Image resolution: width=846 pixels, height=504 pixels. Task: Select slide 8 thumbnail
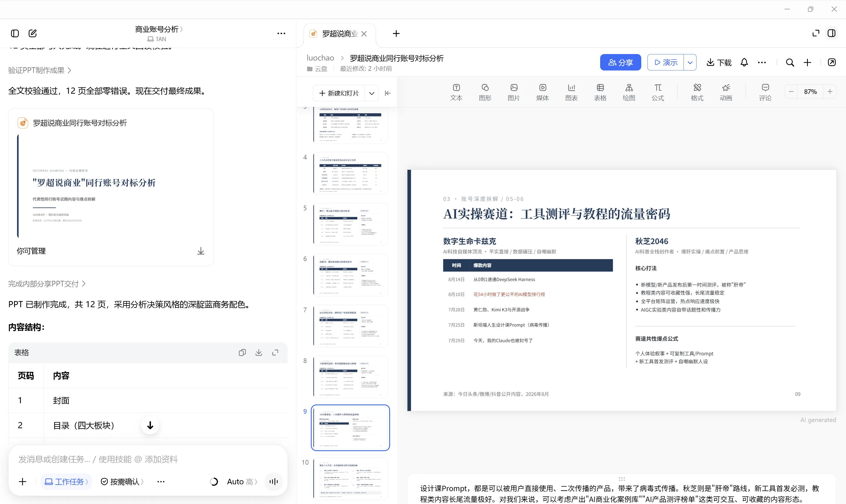350,377
